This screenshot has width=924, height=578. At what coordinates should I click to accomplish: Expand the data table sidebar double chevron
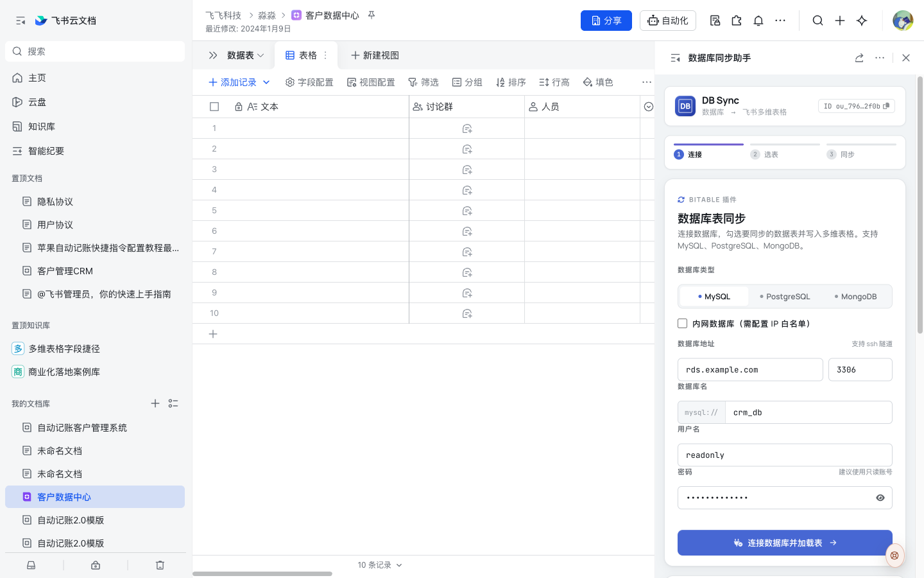[213, 56]
